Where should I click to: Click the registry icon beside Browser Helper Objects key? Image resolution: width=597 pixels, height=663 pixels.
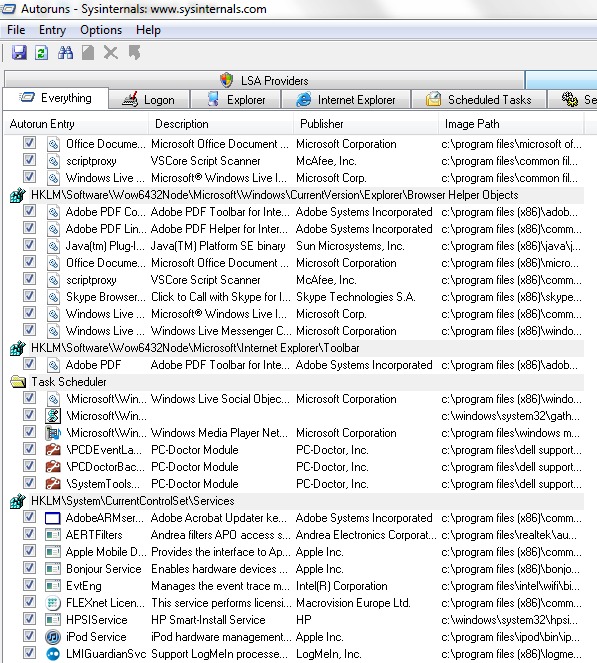point(18,195)
